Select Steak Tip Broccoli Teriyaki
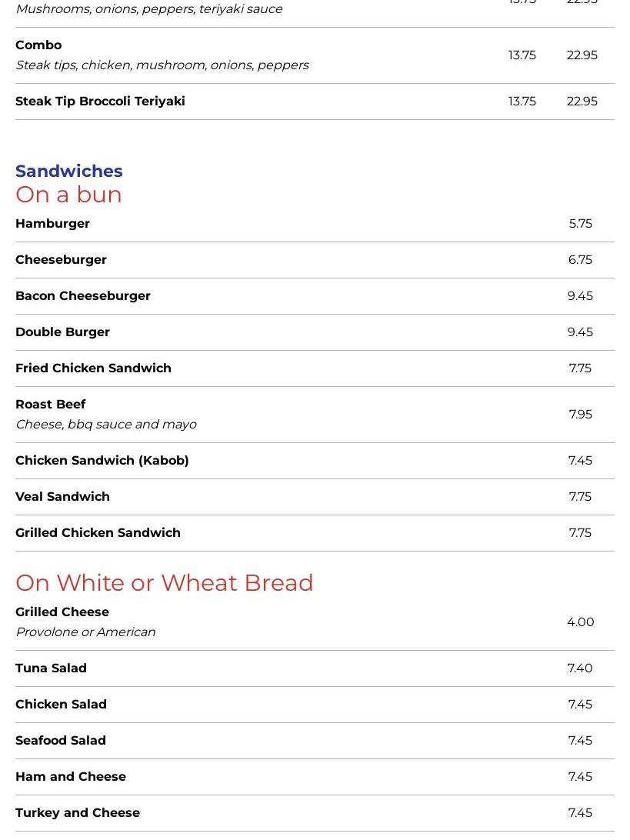 pos(100,102)
